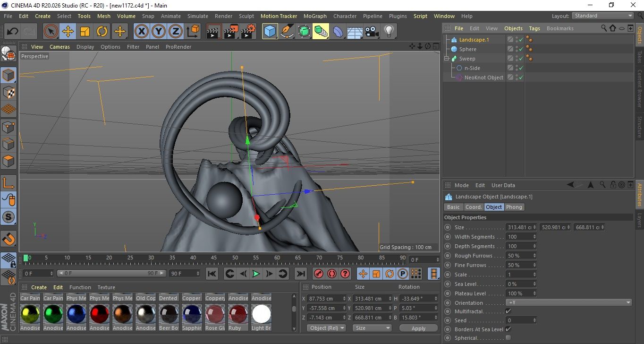Select the Live Selection tool
Image resolution: width=644 pixels, height=344 pixels.
tap(51, 32)
